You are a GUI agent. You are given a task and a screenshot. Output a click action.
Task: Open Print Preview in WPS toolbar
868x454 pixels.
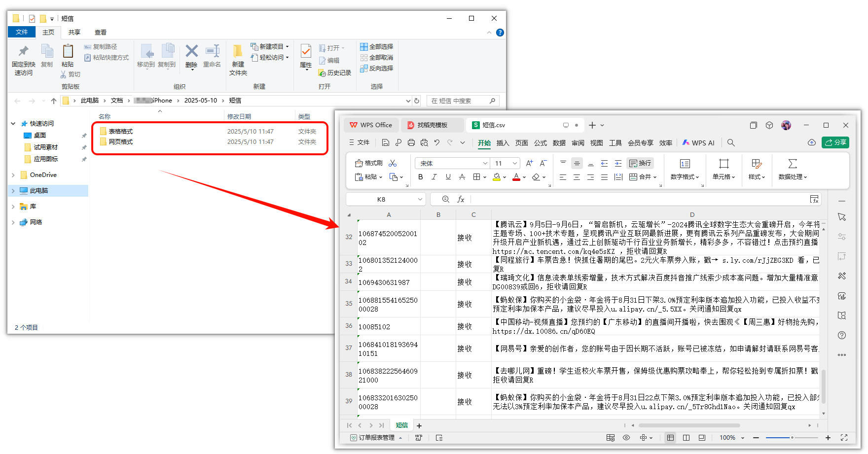(x=424, y=142)
